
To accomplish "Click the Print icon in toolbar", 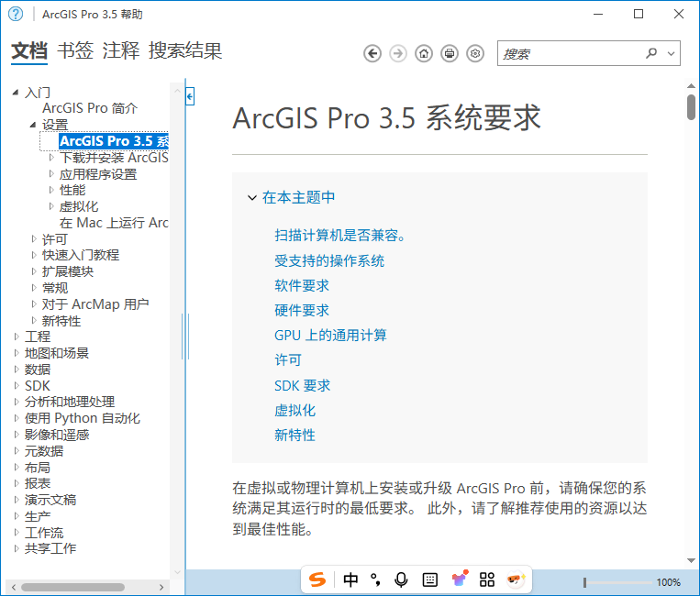I will point(450,53).
